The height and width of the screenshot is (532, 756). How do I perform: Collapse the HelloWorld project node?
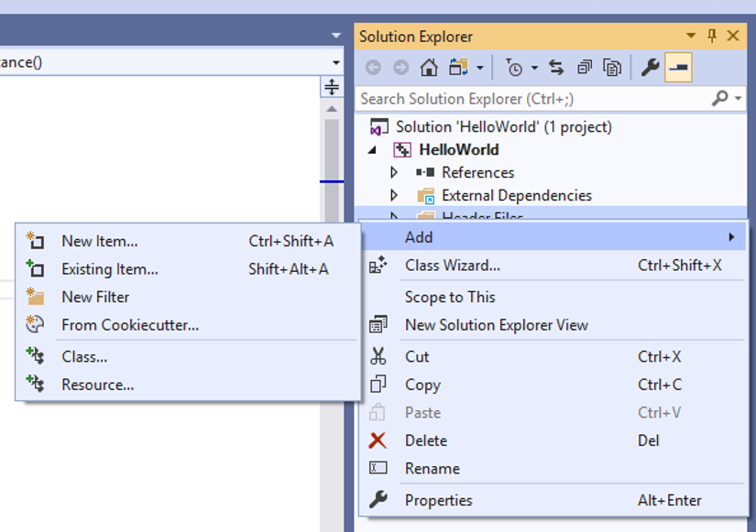374,149
